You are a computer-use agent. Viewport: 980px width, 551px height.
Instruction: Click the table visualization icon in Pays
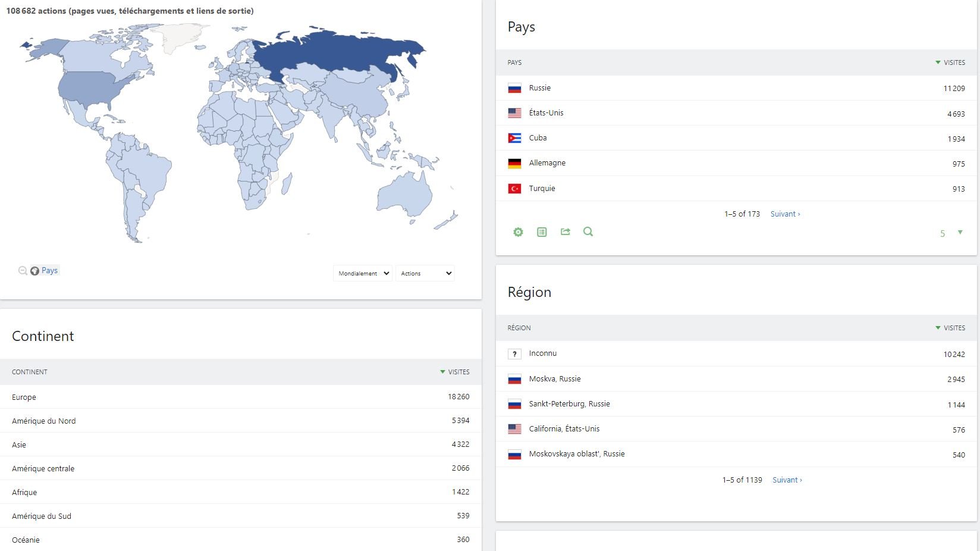coord(542,232)
